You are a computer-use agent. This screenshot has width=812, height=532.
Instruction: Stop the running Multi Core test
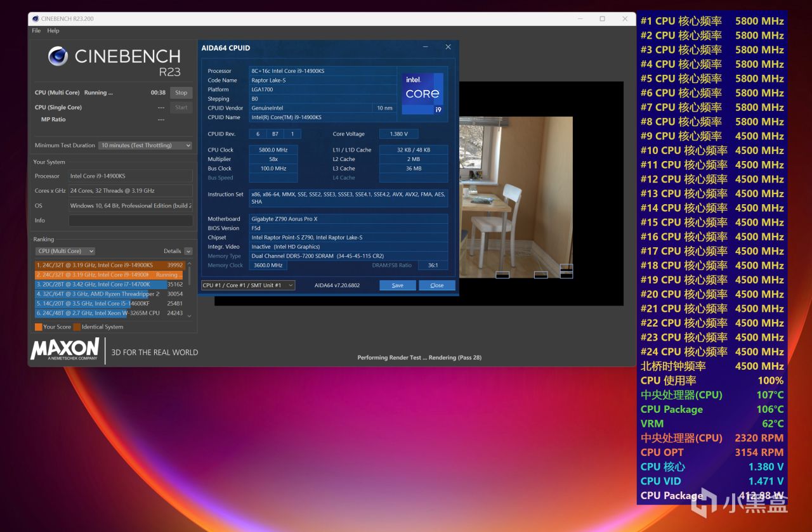pos(181,93)
